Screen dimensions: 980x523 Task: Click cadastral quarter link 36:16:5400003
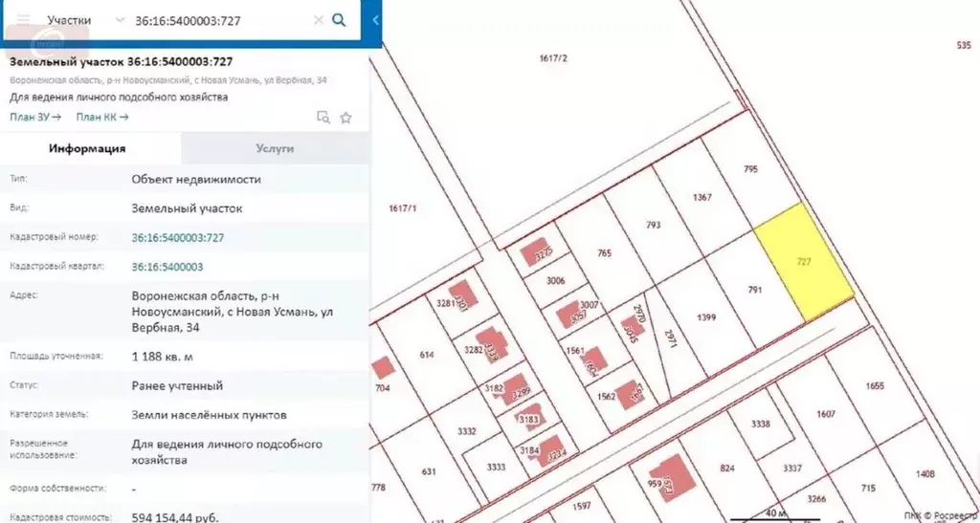[167, 267]
